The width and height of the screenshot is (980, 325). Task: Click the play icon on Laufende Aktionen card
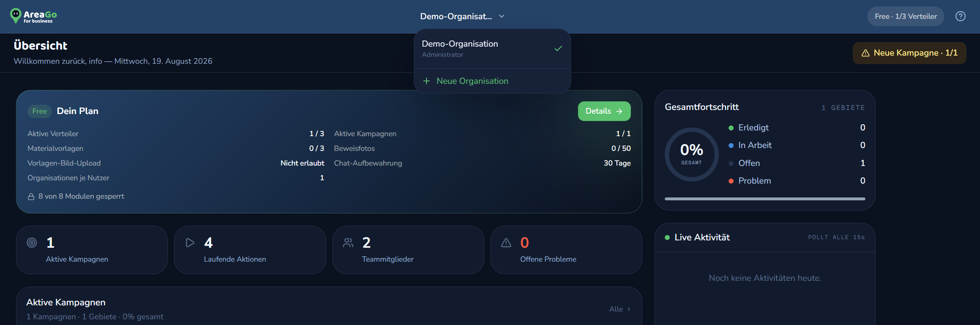[190, 242]
